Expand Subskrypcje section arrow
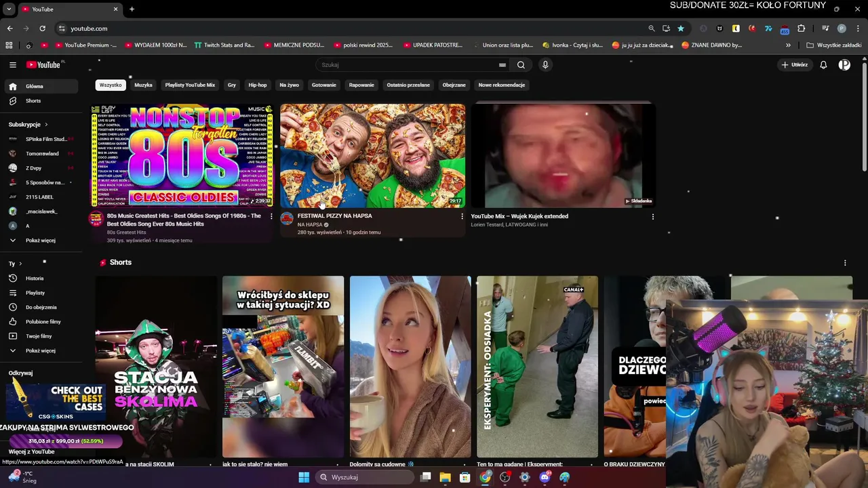The height and width of the screenshot is (488, 868). [46, 125]
